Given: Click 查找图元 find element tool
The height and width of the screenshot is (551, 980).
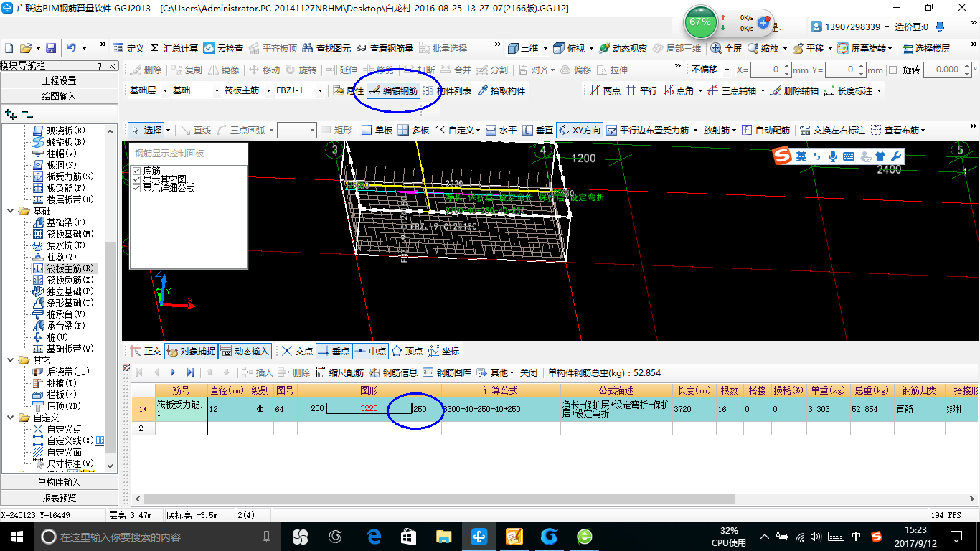Looking at the screenshot, I should coord(326,48).
